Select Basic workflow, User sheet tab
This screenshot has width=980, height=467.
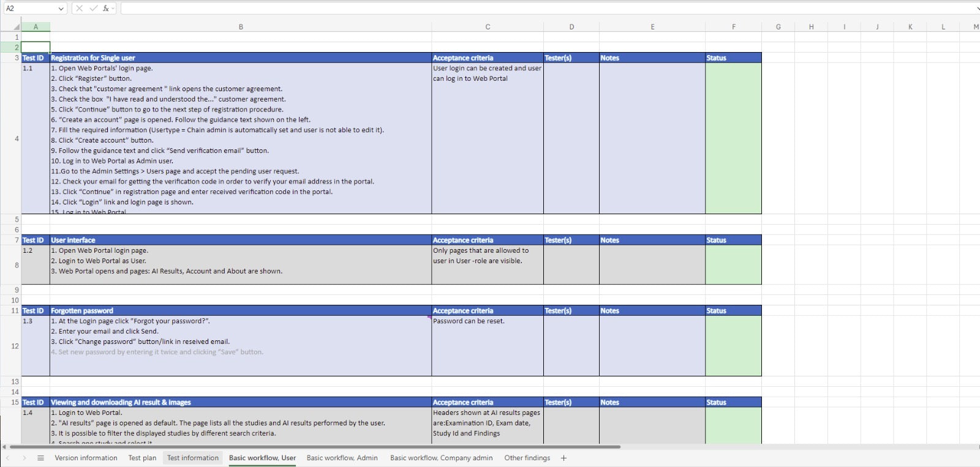[262, 458]
